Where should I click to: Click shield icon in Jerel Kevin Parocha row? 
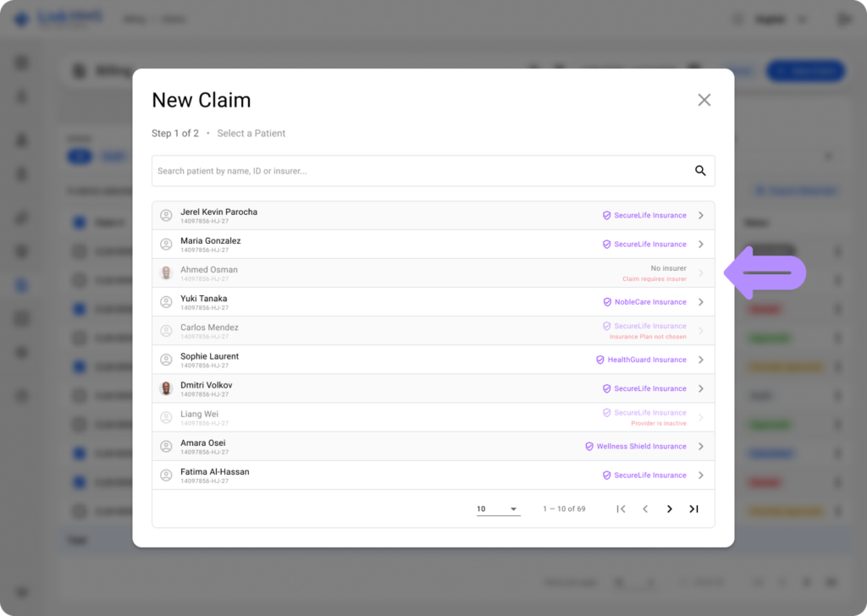606,216
